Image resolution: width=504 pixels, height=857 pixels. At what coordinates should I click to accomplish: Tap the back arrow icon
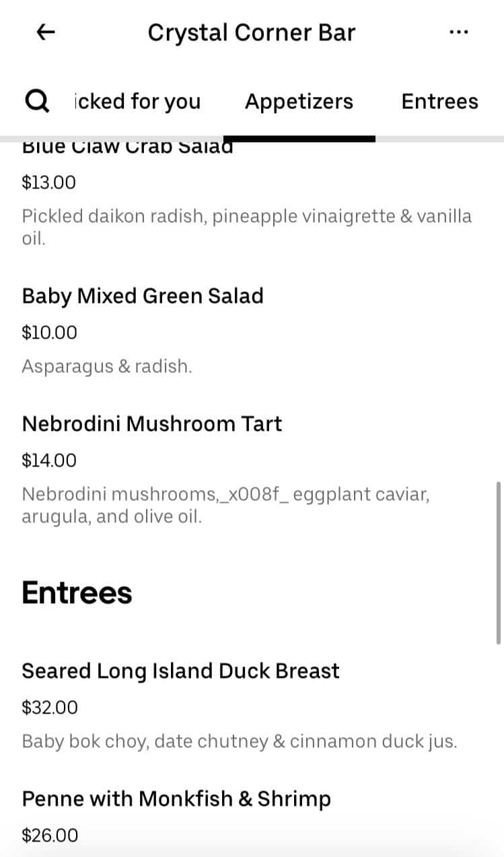(46, 32)
